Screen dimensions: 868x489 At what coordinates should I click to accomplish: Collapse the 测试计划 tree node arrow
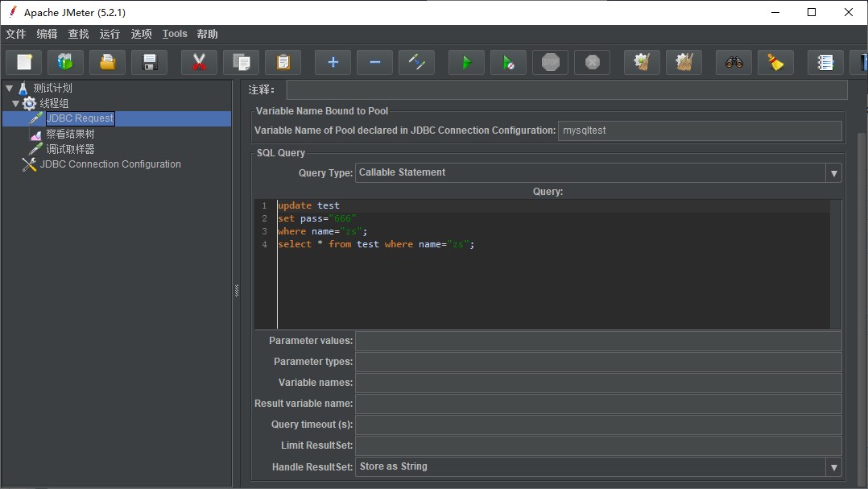(x=9, y=88)
